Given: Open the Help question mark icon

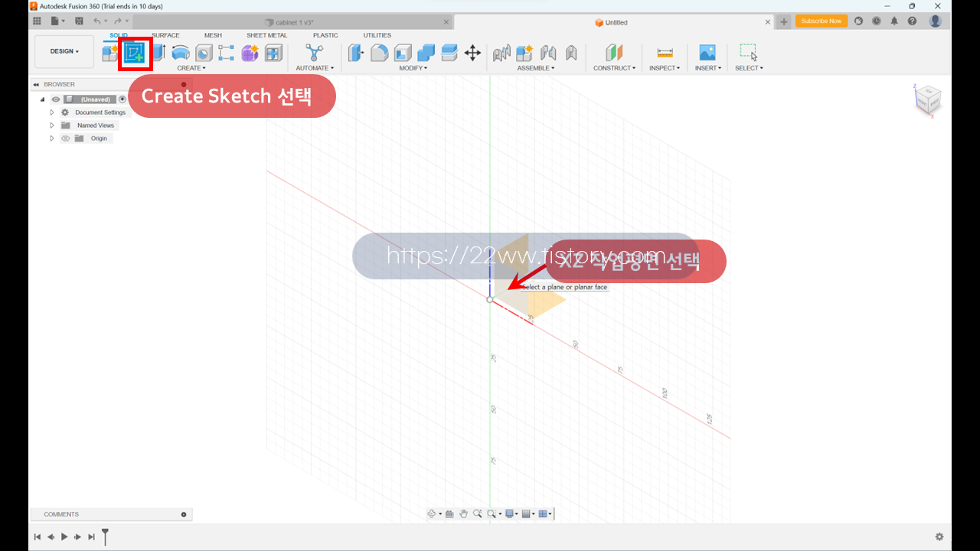Looking at the screenshot, I should pyautogui.click(x=912, y=21).
